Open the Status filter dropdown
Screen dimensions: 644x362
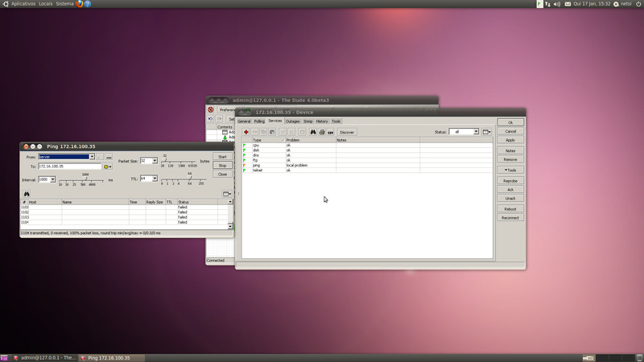pos(476,132)
